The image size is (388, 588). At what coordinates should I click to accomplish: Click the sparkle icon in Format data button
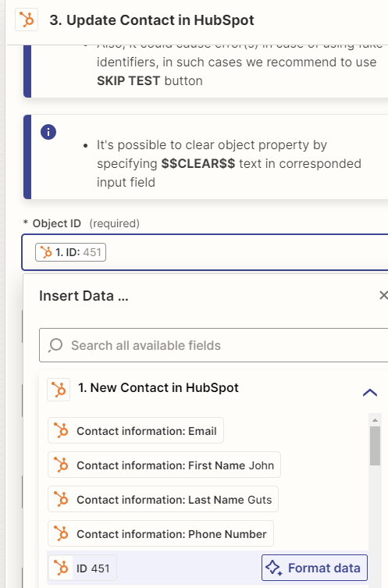274,568
